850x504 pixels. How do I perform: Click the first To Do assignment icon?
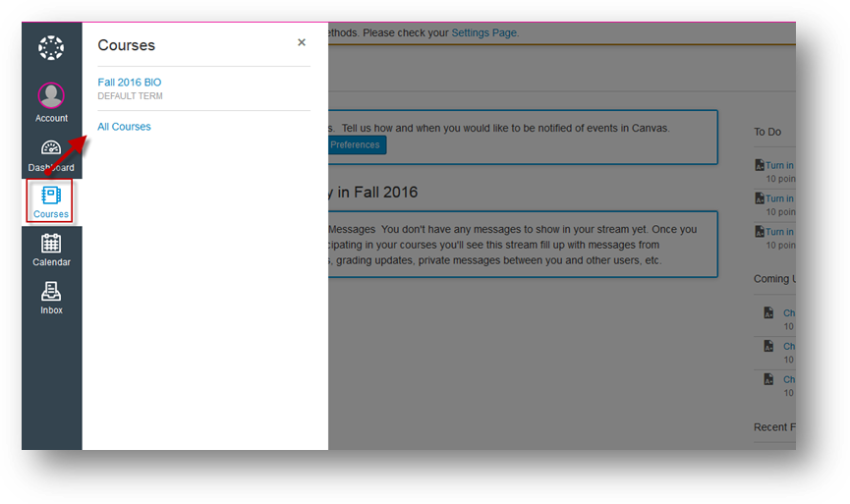tap(759, 166)
